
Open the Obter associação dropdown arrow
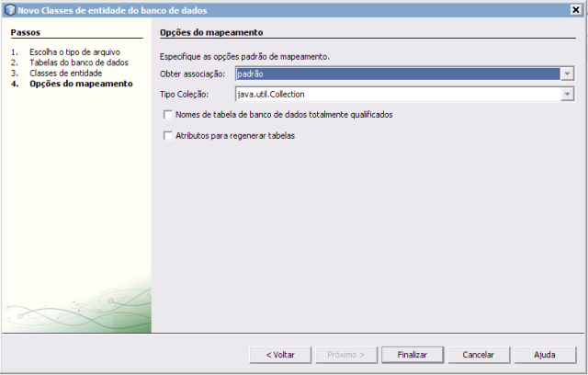pos(568,74)
